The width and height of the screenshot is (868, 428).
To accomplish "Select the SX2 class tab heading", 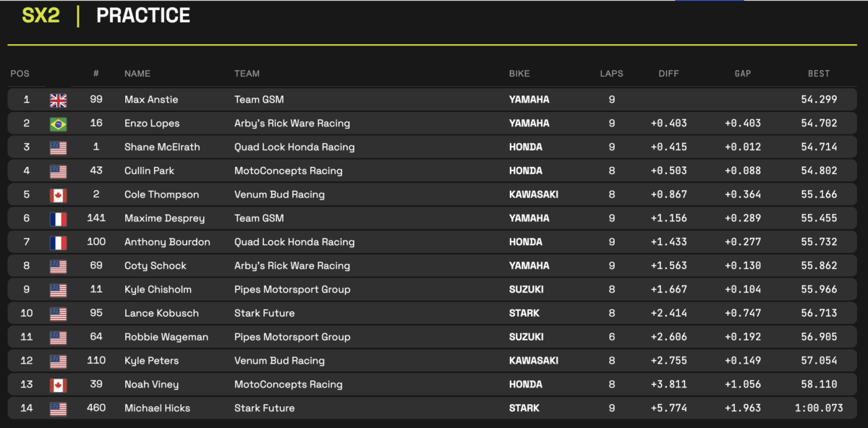I will 41,16.
